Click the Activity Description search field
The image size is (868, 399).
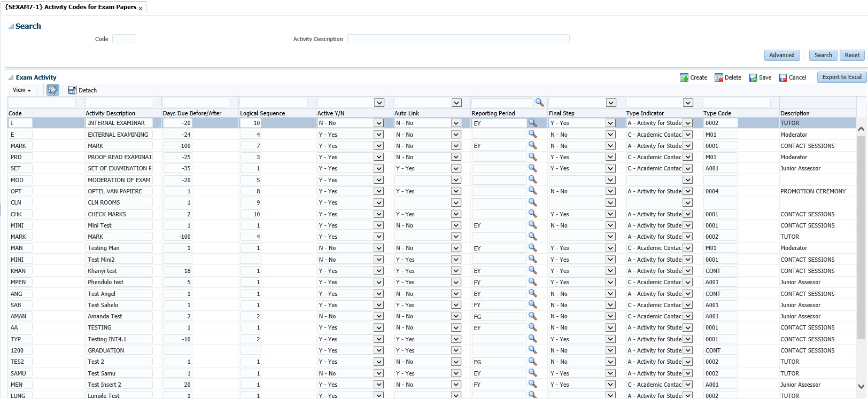[458, 39]
